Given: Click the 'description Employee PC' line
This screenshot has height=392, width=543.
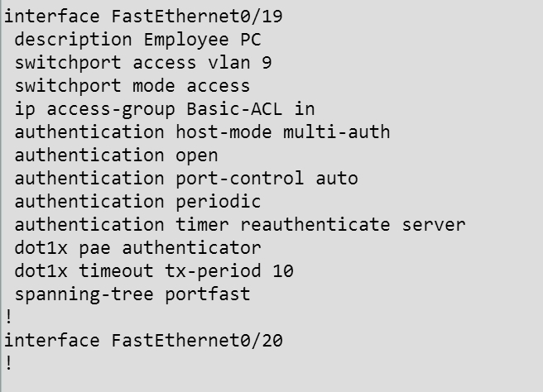Looking at the screenshot, I should (138, 40).
